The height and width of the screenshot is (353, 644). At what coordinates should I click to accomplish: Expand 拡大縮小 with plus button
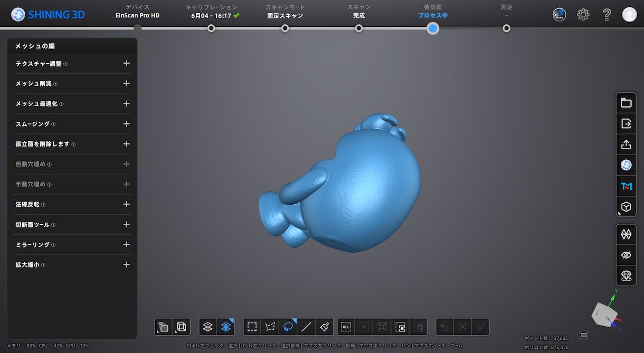pyautogui.click(x=126, y=264)
